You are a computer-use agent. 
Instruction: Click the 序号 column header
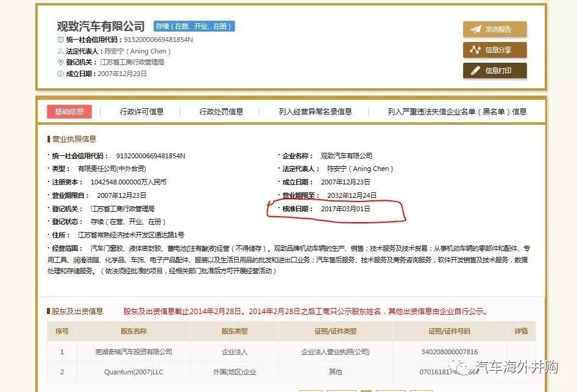point(62,331)
